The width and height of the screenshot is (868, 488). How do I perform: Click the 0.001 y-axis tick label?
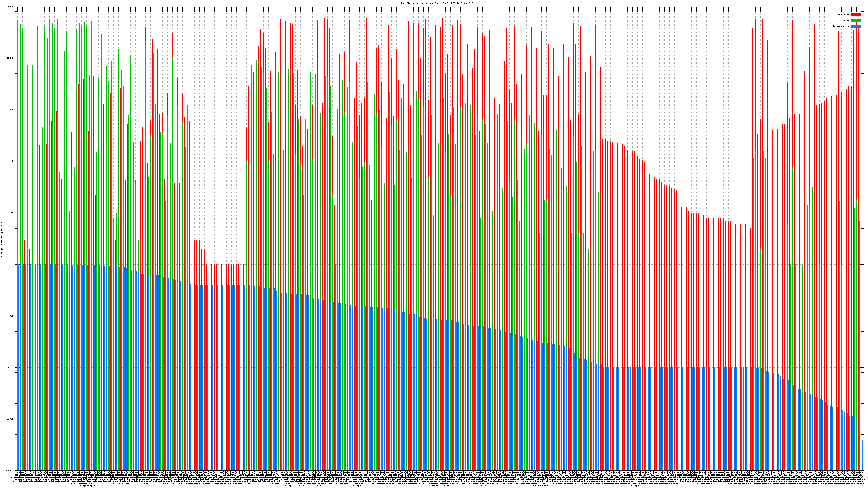11,419
